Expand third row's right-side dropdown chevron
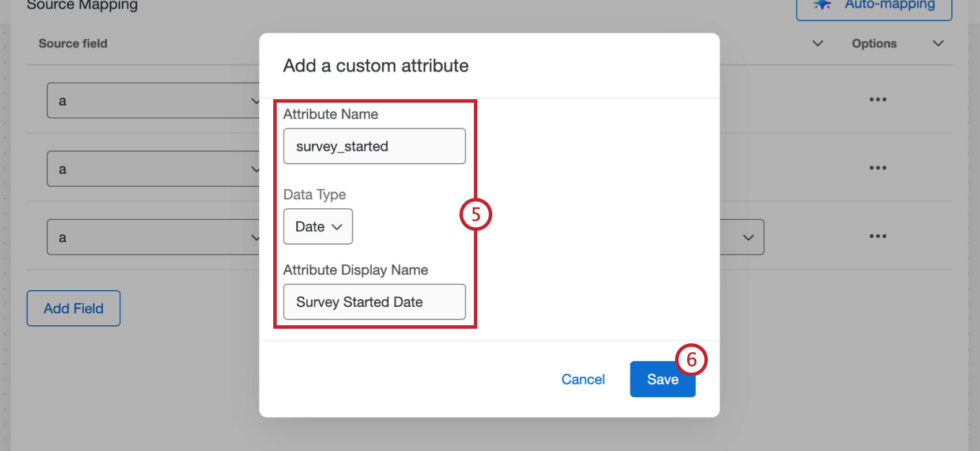980x451 pixels. [x=748, y=237]
